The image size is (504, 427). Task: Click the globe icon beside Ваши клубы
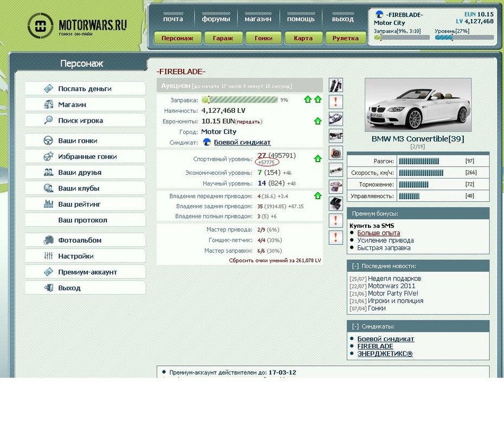point(48,188)
